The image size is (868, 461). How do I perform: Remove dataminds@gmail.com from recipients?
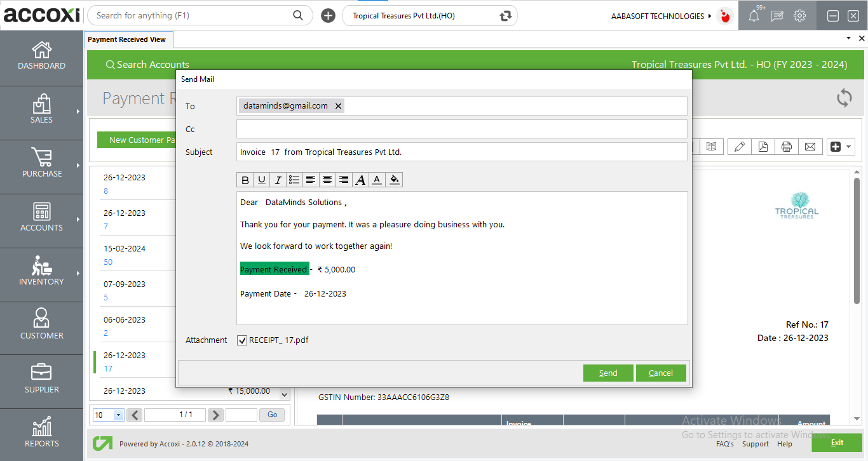338,105
